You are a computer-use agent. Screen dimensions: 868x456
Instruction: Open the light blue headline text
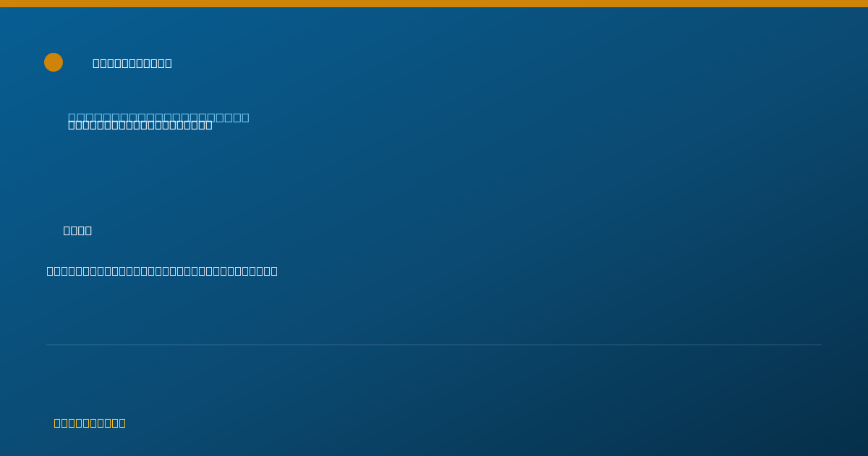(158, 117)
